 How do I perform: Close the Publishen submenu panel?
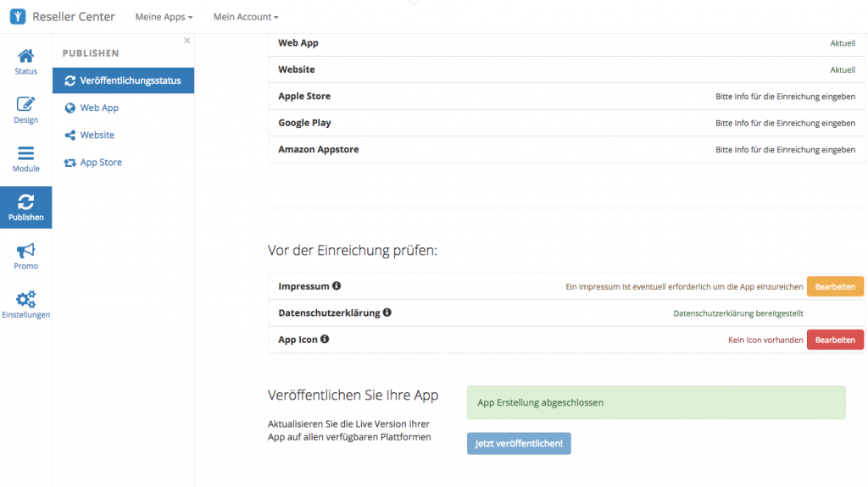point(187,41)
